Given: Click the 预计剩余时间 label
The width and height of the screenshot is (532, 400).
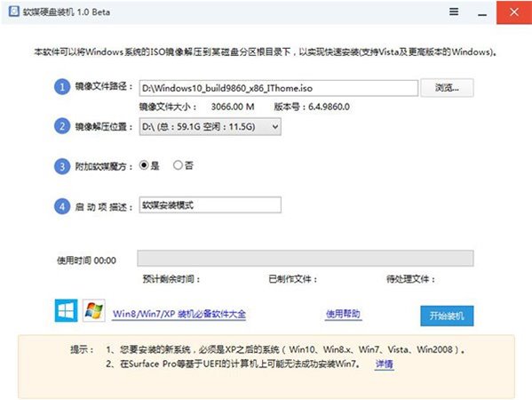Looking at the screenshot, I should 171,279.
